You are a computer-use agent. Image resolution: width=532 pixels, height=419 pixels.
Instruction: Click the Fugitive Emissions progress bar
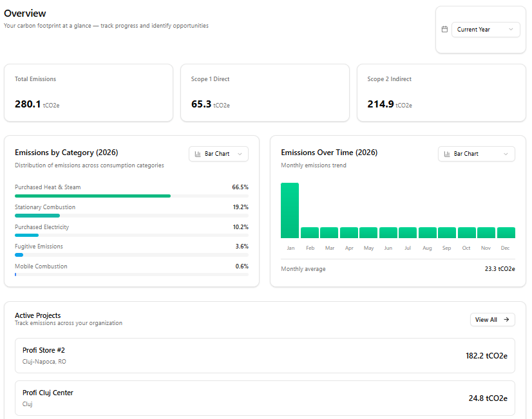pyautogui.click(x=131, y=255)
